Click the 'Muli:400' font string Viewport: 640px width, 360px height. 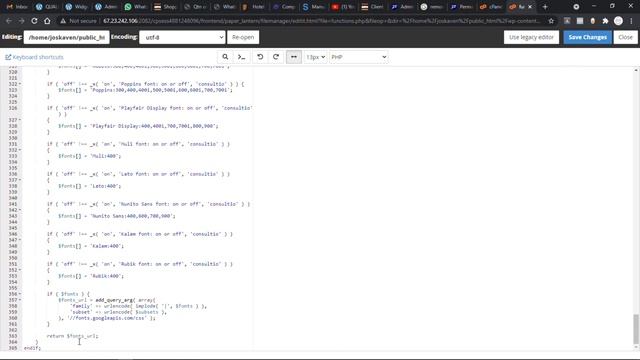(105, 156)
